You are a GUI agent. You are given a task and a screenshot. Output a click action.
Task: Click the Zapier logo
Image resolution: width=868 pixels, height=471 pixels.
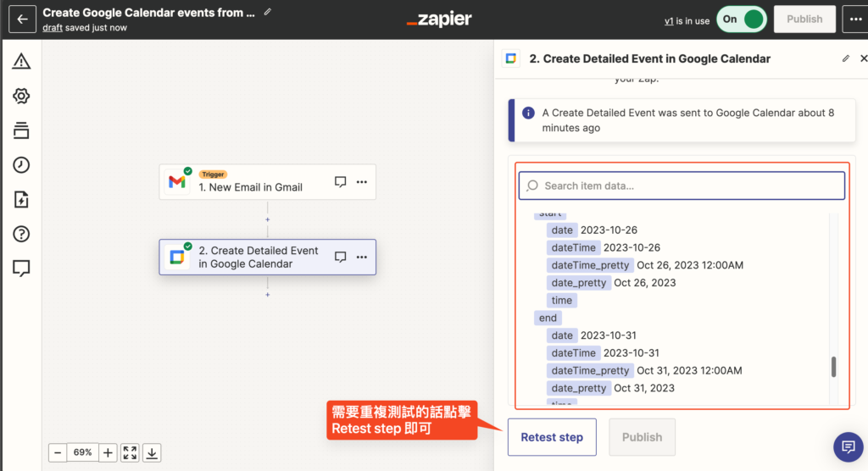click(439, 19)
